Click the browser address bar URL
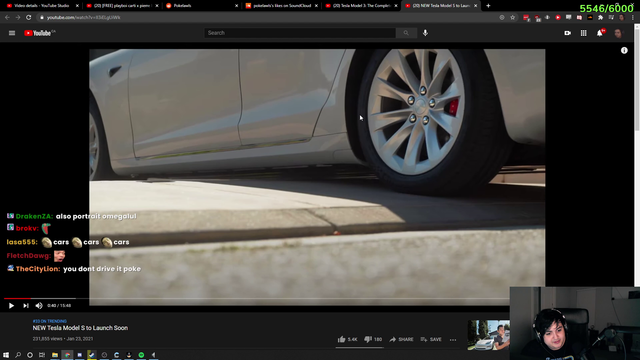The height and width of the screenshot is (360, 640). click(x=83, y=18)
